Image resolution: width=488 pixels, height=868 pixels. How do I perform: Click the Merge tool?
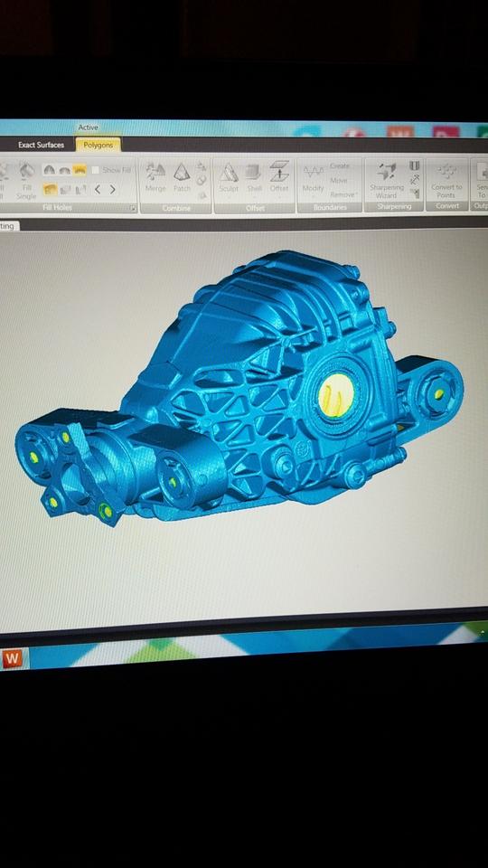click(x=155, y=178)
